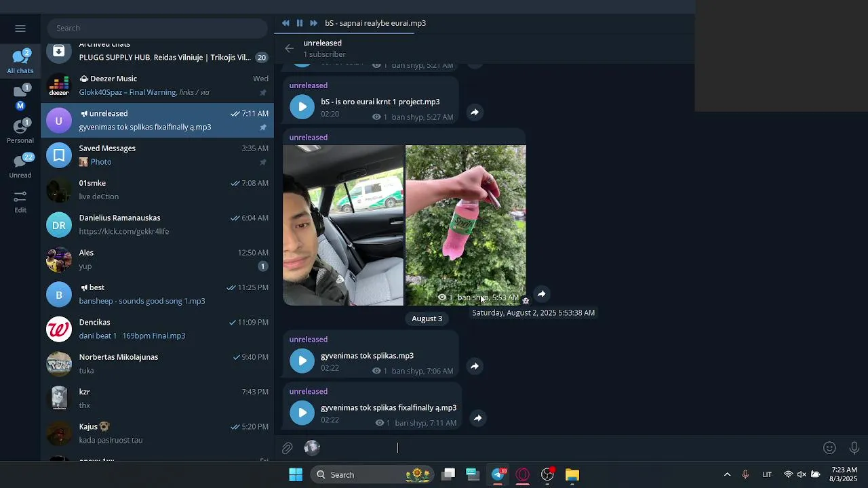The width and height of the screenshot is (868, 488).
Task: Click the 'unreleased' channel header title
Action: click(322, 43)
